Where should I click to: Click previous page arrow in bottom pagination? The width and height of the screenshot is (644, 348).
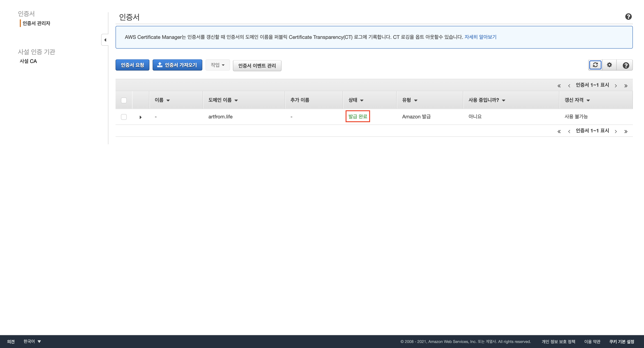click(x=569, y=132)
